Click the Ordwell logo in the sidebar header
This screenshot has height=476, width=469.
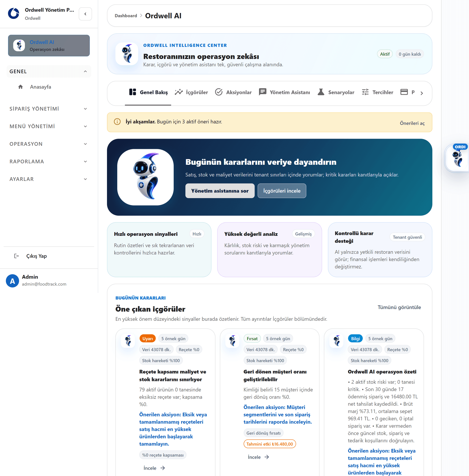(13, 13)
